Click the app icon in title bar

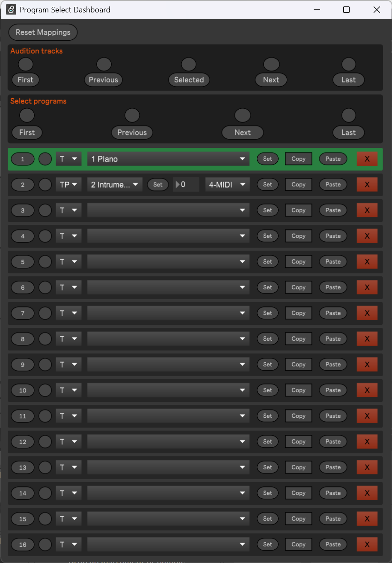pyautogui.click(x=11, y=10)
